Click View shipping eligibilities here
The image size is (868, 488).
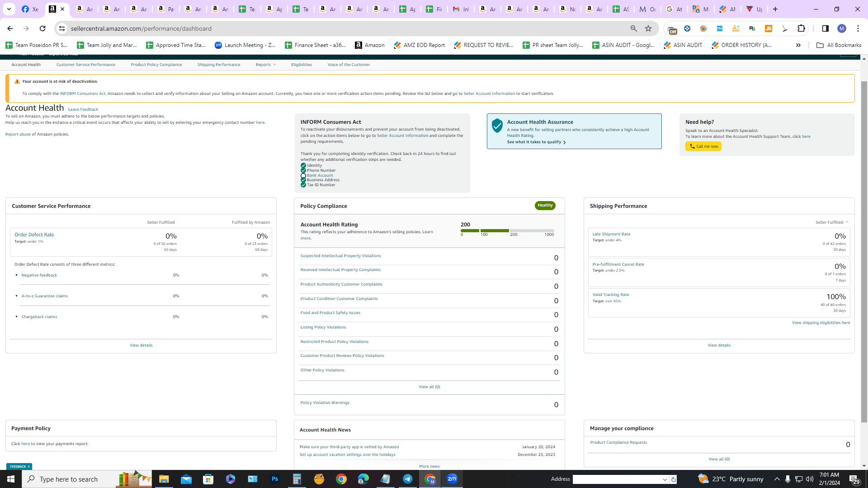821,323
